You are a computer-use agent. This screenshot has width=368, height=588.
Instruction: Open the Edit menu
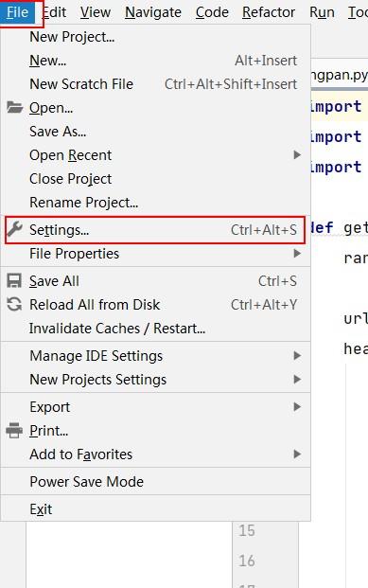(x=55, y=12)
